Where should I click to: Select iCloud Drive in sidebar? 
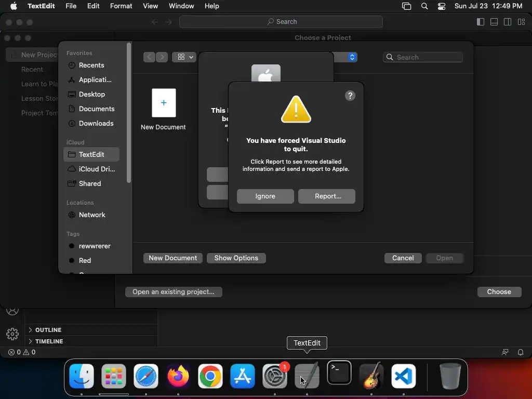point(91,169)
